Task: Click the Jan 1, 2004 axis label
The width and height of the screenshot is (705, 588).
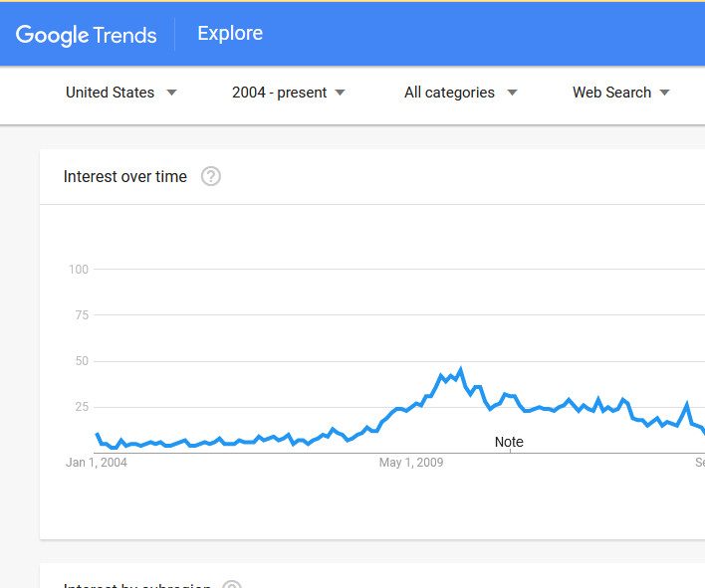Action: pos(97,463)
